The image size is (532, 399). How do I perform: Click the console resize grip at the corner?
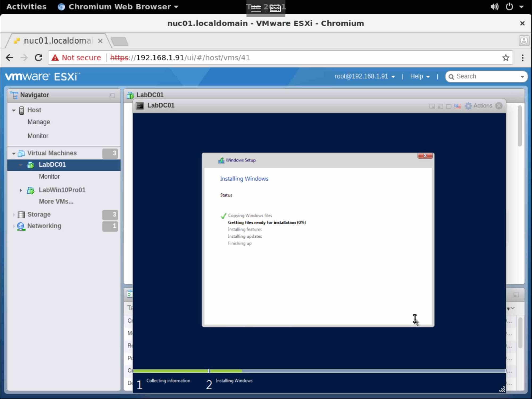coord(502,389)
